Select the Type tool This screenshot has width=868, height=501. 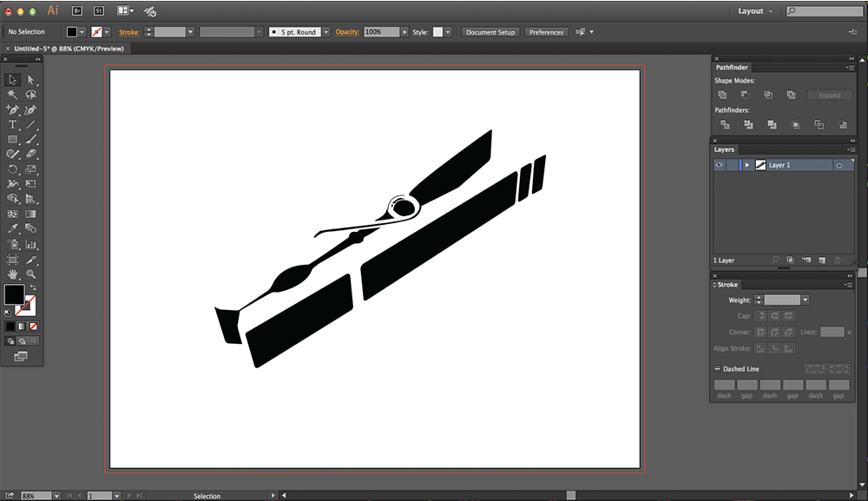point(11,124)
